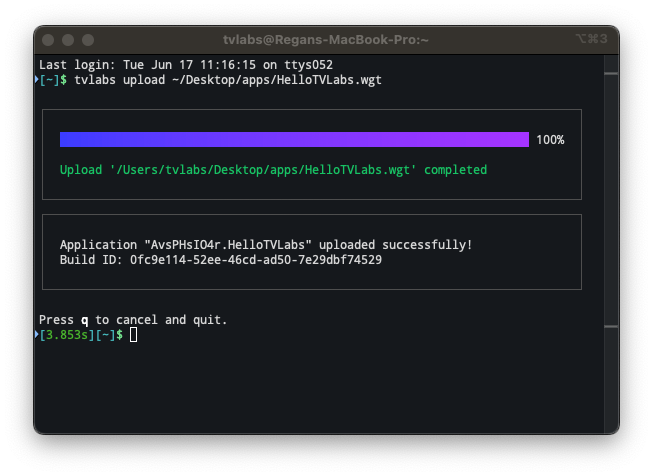The height and width of the screenshot is (476, 653).
Task: Click the purple upload progress bar
Action: tap(294, 140)
